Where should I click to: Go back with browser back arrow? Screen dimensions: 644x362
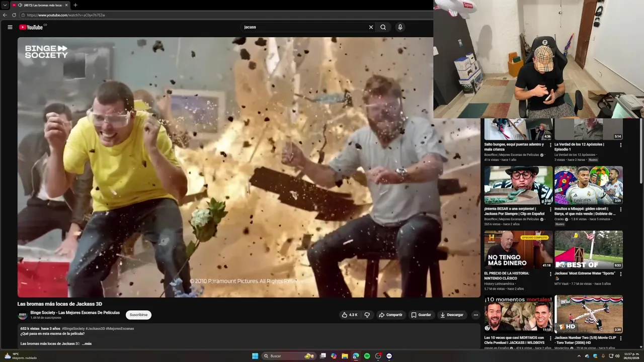(5, 15)
